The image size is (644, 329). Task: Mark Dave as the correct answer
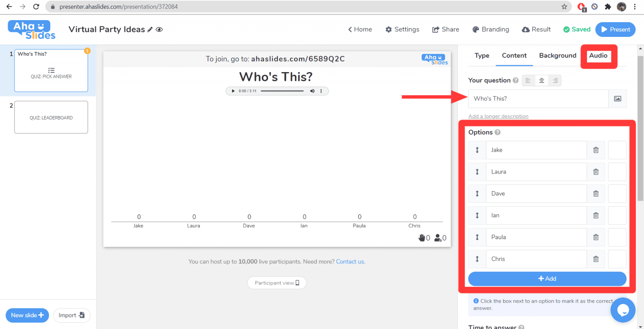pyautogui.click(x=617, y=194)
